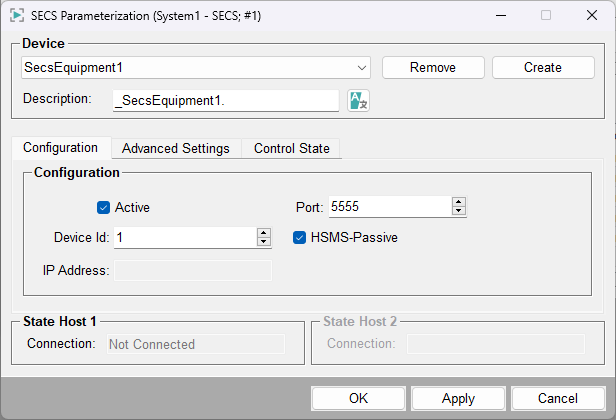Toggle the Active checkbox

click(x=103, y=208)
